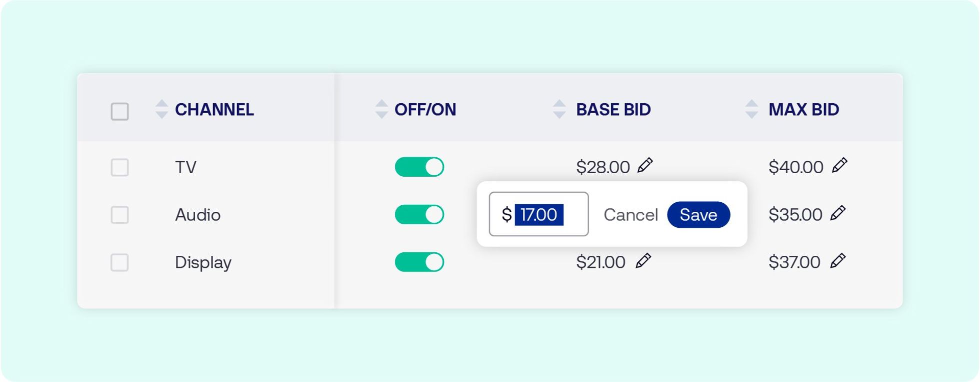Select the checkbox next to TV
Image resolution: width=980 pixels, height=382 pixels.
119,167
